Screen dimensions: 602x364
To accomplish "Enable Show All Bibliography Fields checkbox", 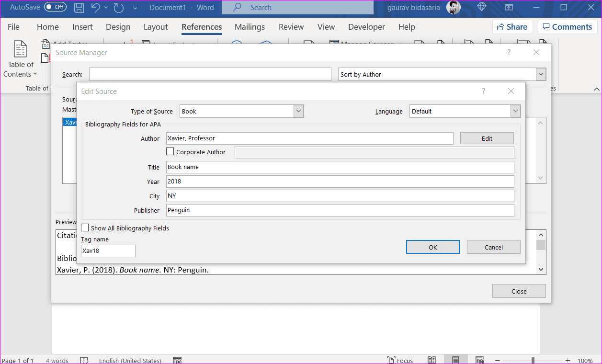I will (x=85, y=228).
